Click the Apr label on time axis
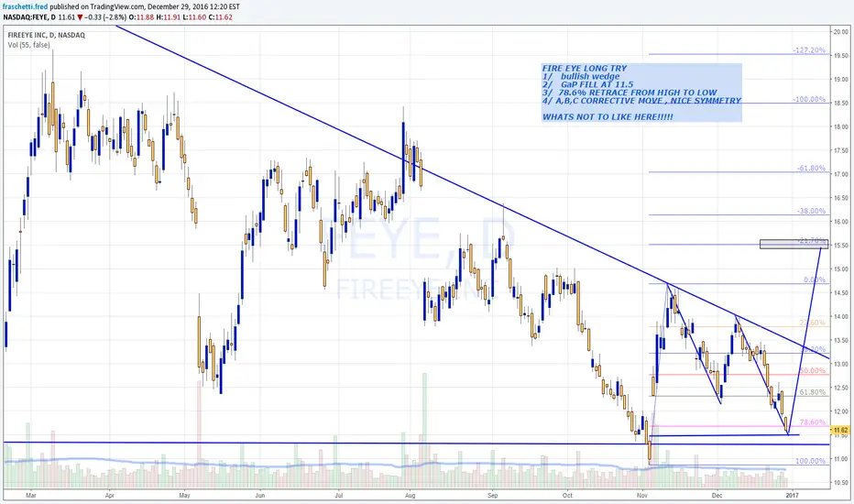The image size is (854, 504). coord(109,495)
